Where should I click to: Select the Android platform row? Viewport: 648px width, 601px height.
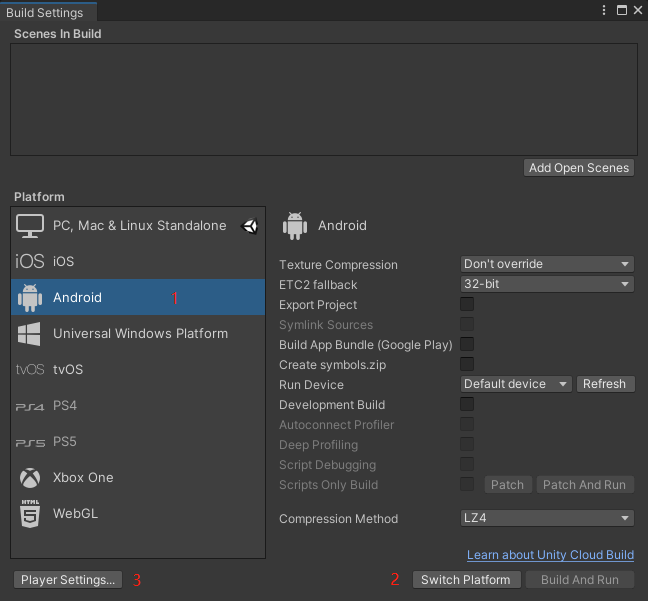(x=138, y=297)
